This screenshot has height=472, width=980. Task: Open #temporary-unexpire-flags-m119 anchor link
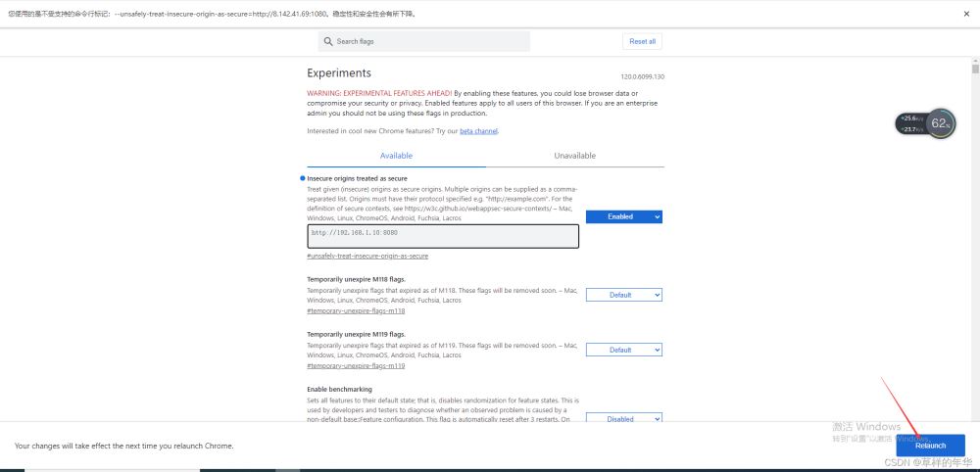pos(356,366)
